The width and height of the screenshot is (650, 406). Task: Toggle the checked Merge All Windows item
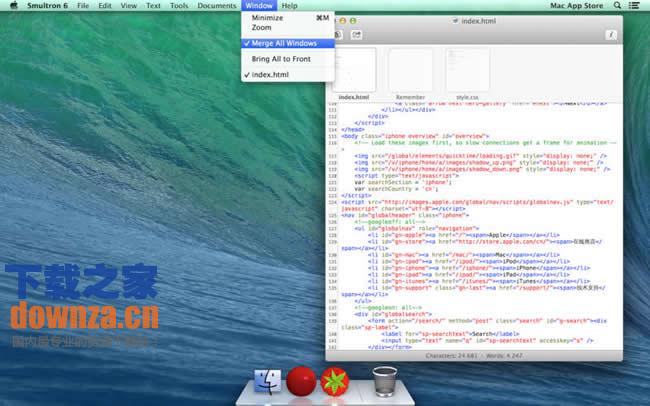(x=284, y=44)
